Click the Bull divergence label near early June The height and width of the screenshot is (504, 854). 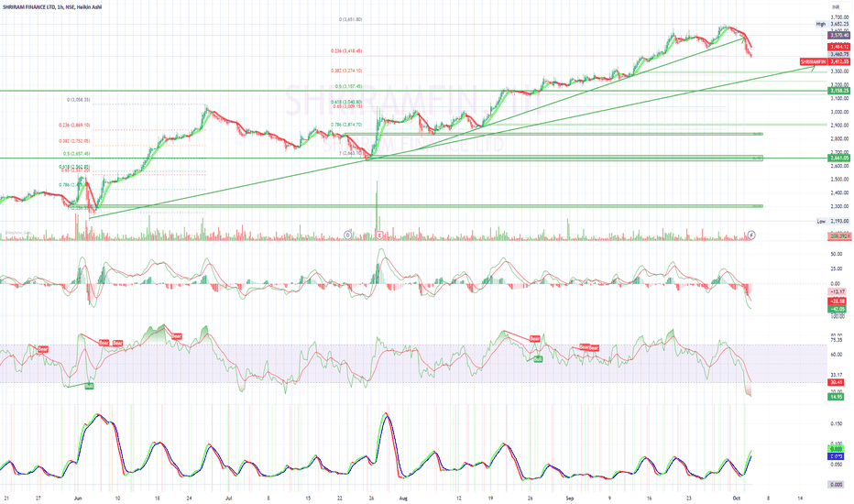pos(89,386)
